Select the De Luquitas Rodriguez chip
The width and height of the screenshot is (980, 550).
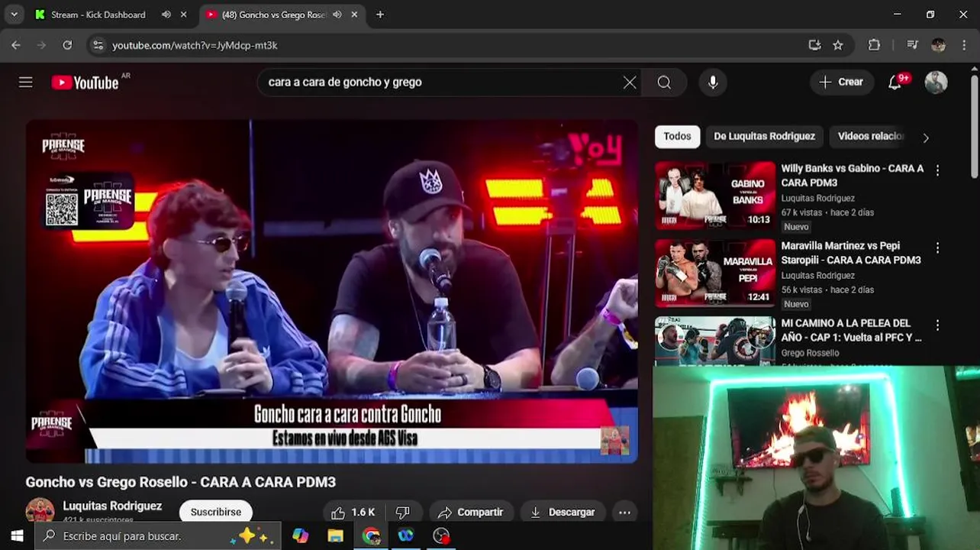tap(764, 136)
